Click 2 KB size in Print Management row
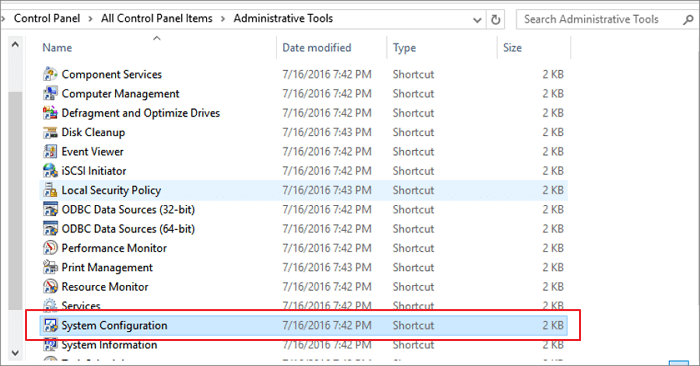Screen dimensions: 700x366 pyautogui.click(x=553, y=267)
